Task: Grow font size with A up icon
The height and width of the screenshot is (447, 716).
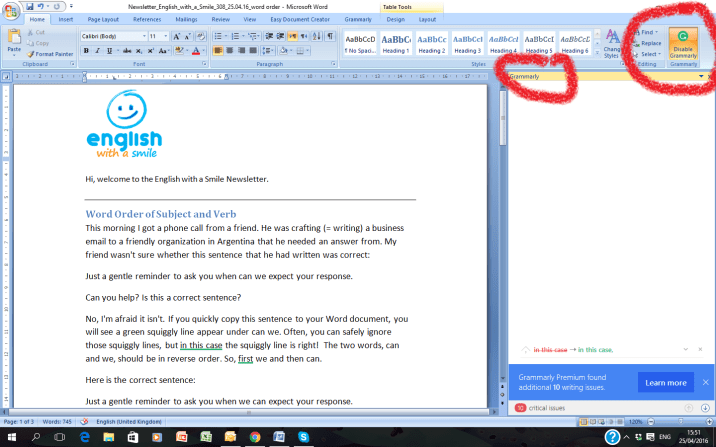Action: (176, 36)
